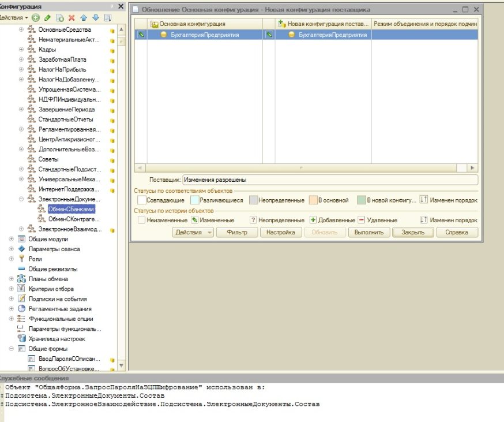Click the Хранилища настроек icon

[x=21, y=338]
